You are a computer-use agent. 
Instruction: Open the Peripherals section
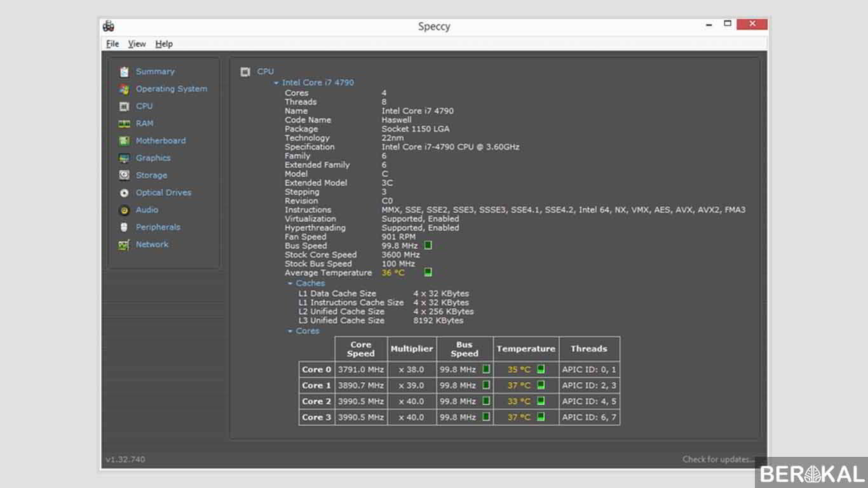[158, 227]
